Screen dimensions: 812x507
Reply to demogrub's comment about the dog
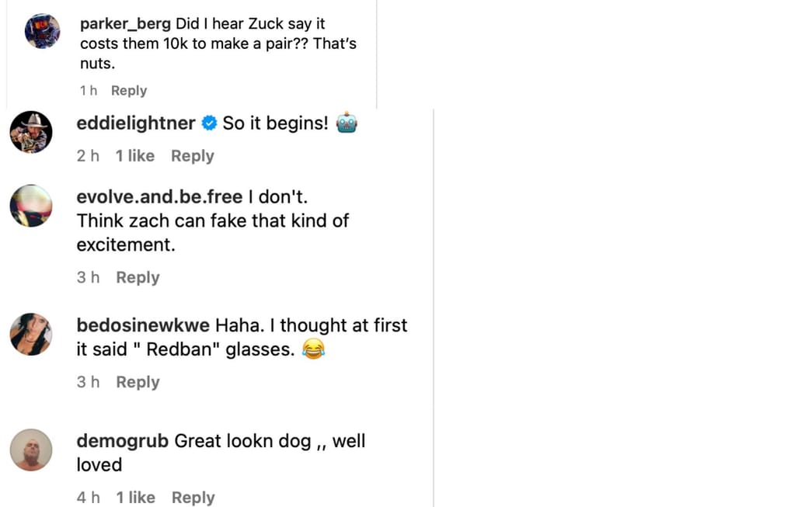193,498
